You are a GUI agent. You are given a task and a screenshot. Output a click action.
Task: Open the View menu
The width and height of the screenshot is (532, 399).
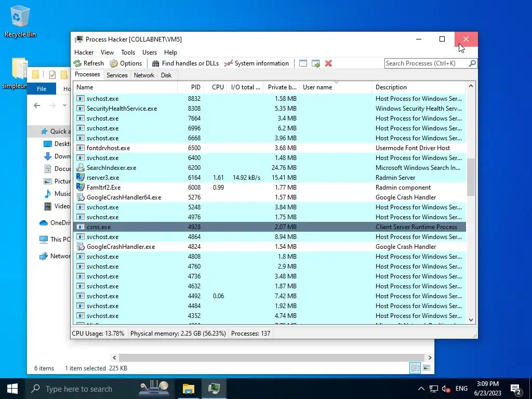pyautogui.click(x=107, y=52)
